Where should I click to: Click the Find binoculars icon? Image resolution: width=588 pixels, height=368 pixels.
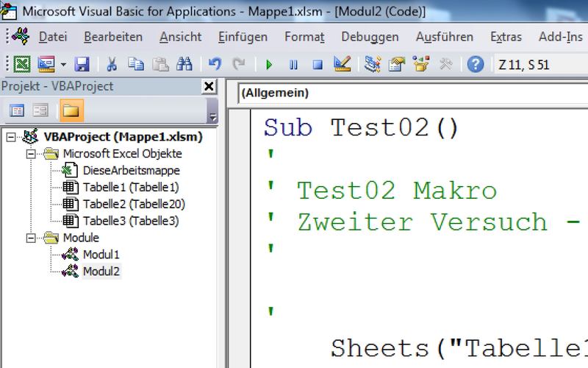[184, 64]
